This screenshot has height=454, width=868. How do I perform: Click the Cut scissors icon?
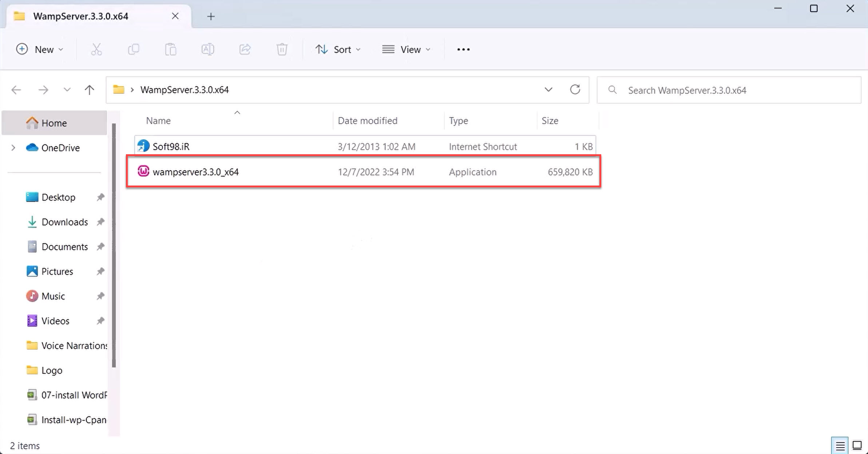[x=96, y=49]
